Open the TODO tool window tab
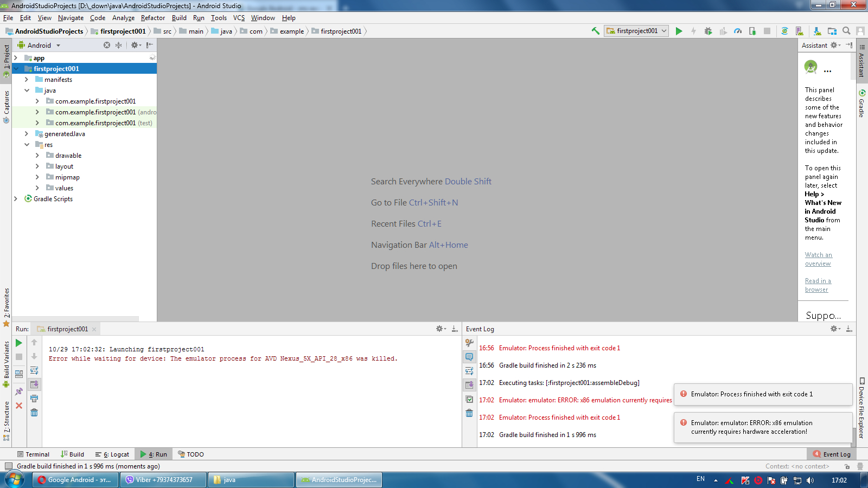This screenshot has width=868, height=488. (x=191, y=454)
